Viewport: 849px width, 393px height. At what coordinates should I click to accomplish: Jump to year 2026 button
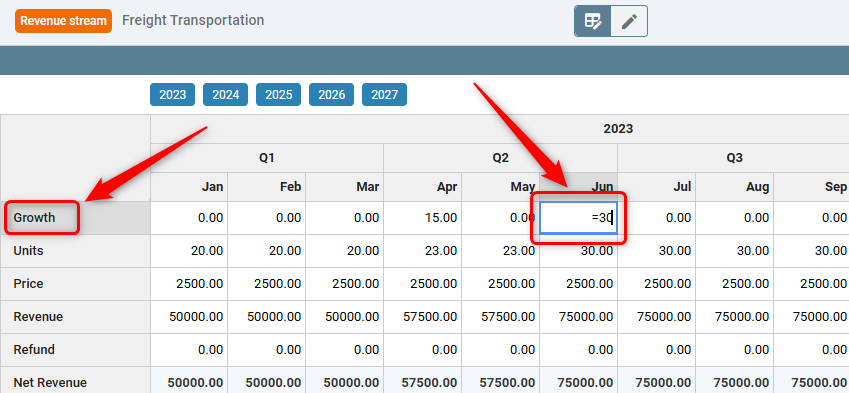(331, 95)
